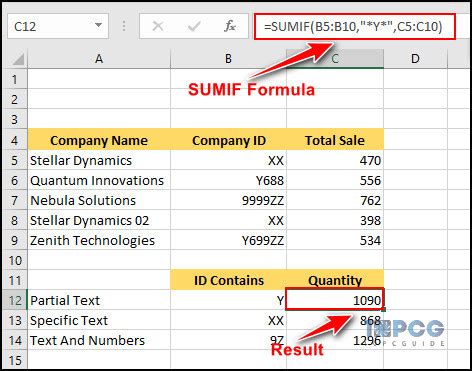Click the Total Sale header cell
Viewport: 472px width, 371px height.
click(335, 140)
